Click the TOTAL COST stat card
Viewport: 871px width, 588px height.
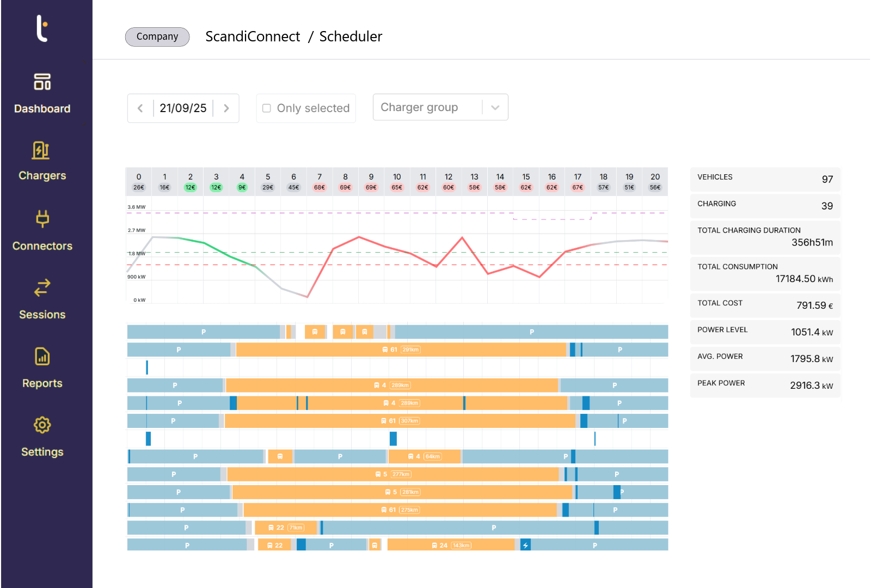pyautogui.click(x=765, y=305)
